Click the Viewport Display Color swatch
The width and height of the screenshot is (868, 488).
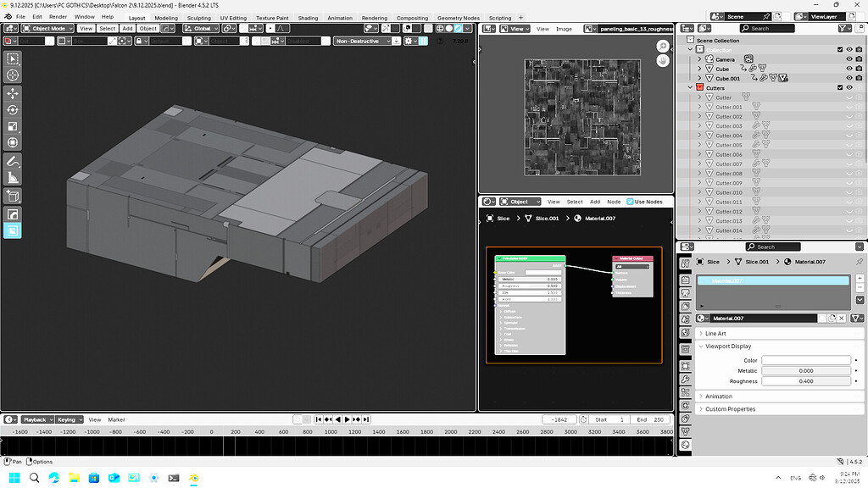(806, 360)
